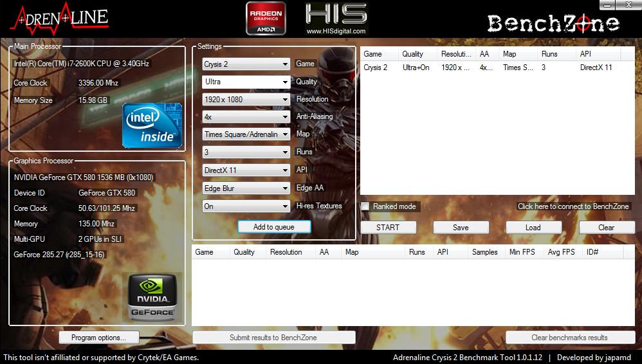Image resolution: width=642 pixels, height=364 pixels.
Task: Select the Crysis 2 queue row
Action: tap(497, 68)
